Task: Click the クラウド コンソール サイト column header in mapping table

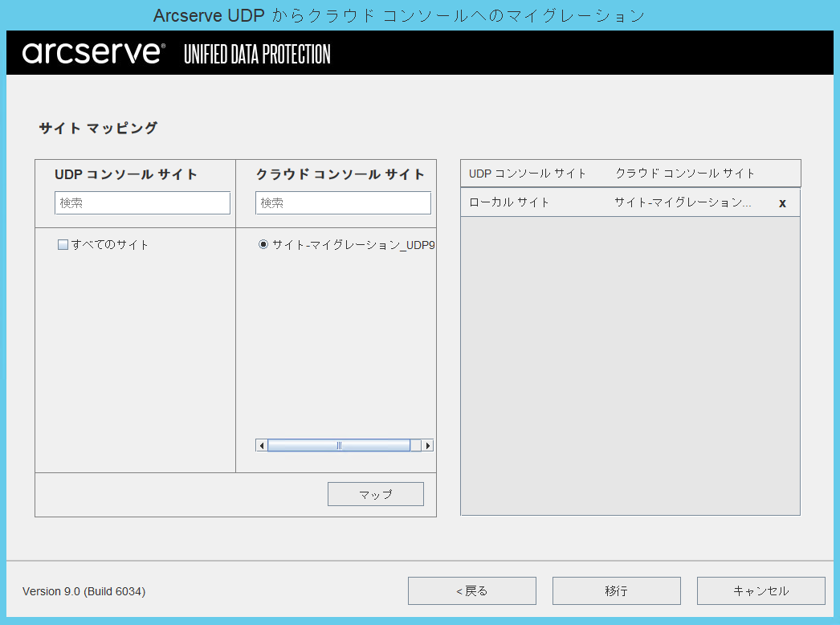Action: pyautogui.click(x=685, y=174)
